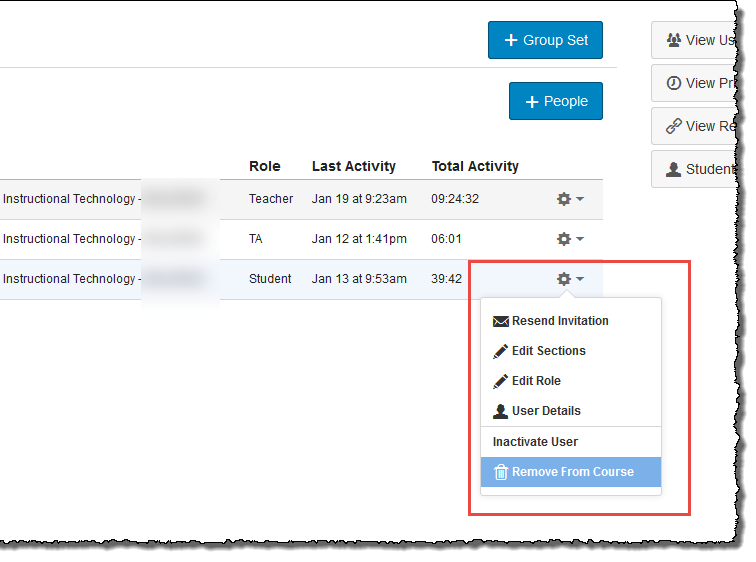This screenshot has width=756, height=562.
Task: Click the gear icon in TA row
Action: click(564, 239)
